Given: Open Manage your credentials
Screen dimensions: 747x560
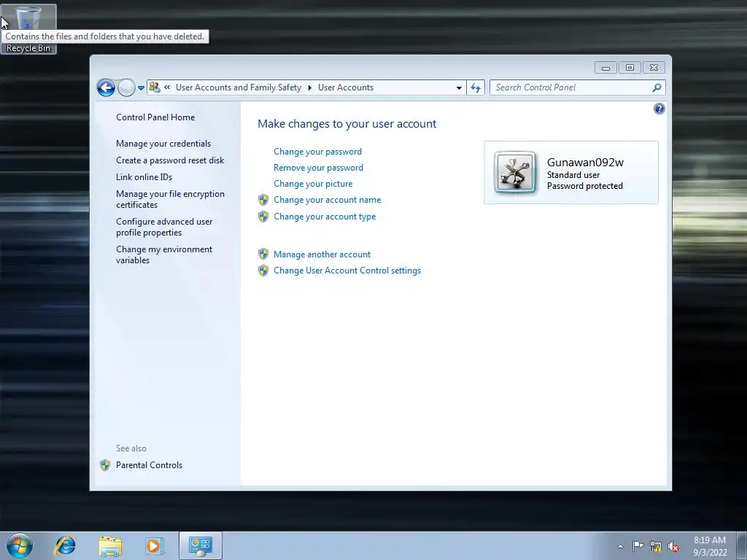Looking at the screenshot, I should click(x=163, y=144).
